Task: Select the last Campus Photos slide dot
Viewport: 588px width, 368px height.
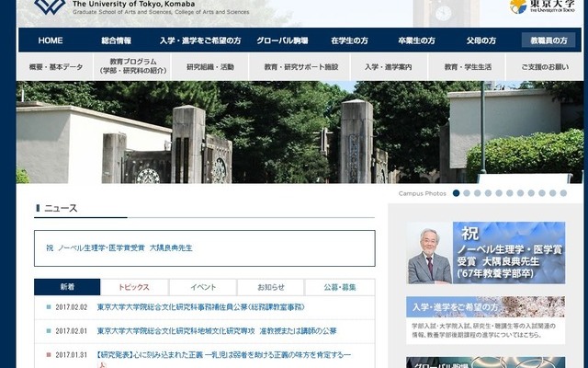Action: coord(563,193)
